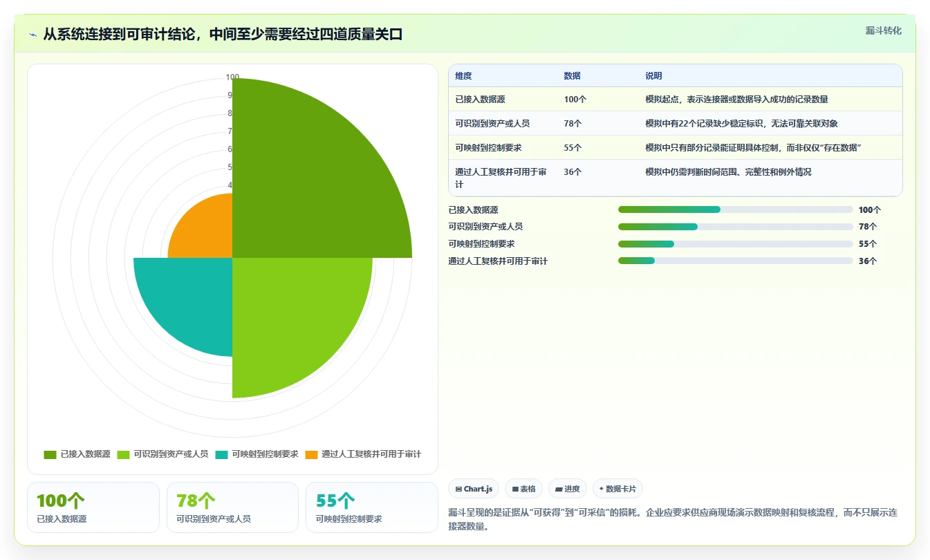Select the Chart.js chip label
The height and width of the screenshot is (560, 930).
pos(478,489)
